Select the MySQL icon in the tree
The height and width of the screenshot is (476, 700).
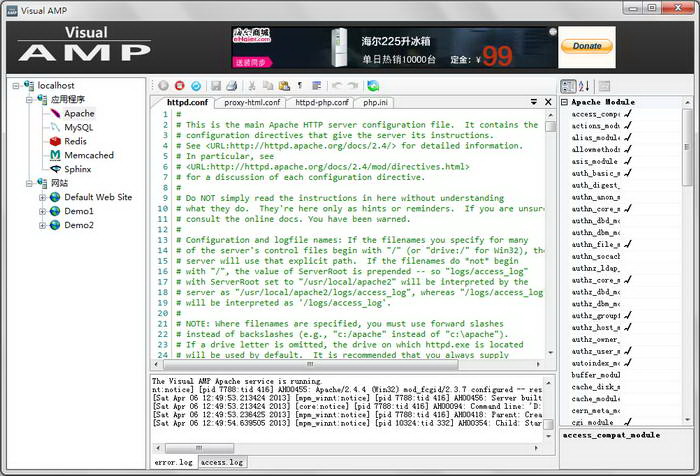point(55,127)
